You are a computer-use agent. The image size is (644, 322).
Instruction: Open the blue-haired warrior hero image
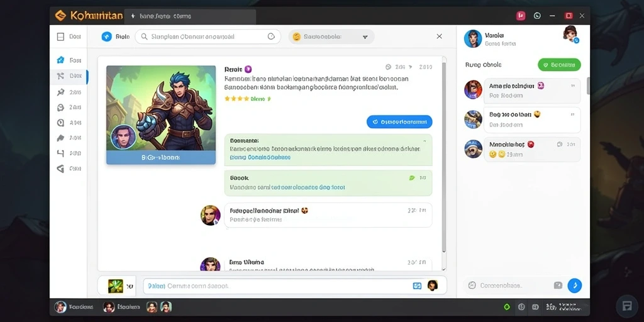pos(161,108)
